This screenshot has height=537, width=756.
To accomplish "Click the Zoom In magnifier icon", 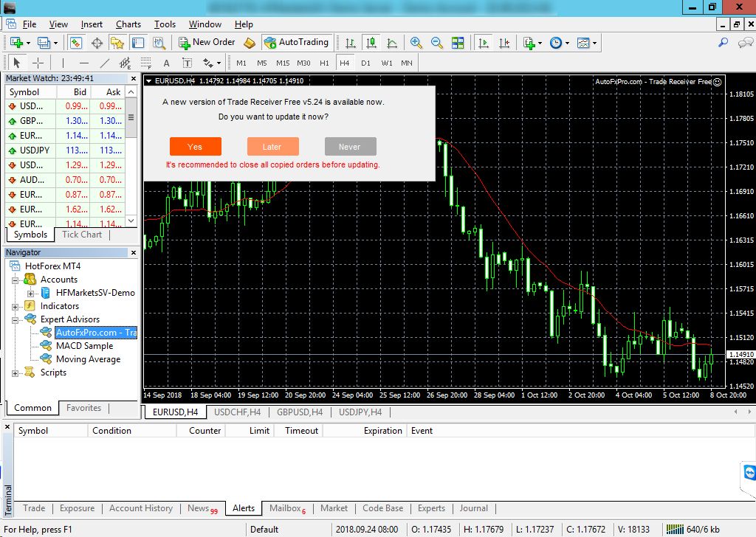I will (x=416, y=43).
